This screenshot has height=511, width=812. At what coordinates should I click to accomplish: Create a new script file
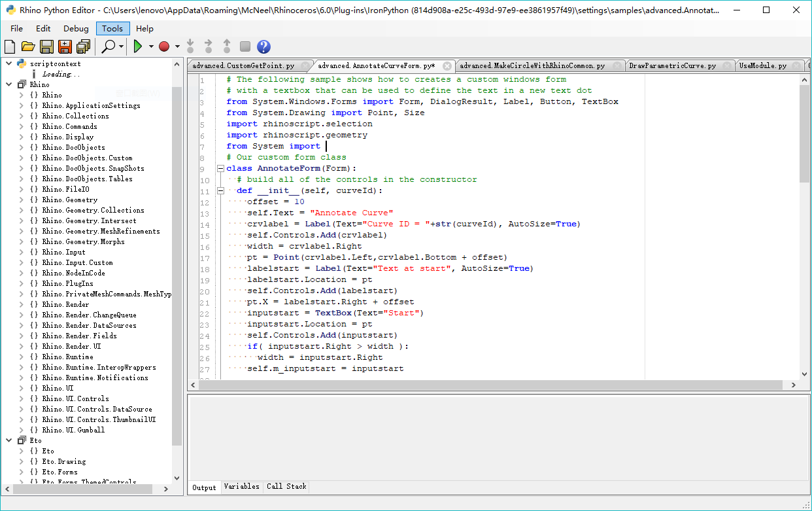[x=9, y=46]
